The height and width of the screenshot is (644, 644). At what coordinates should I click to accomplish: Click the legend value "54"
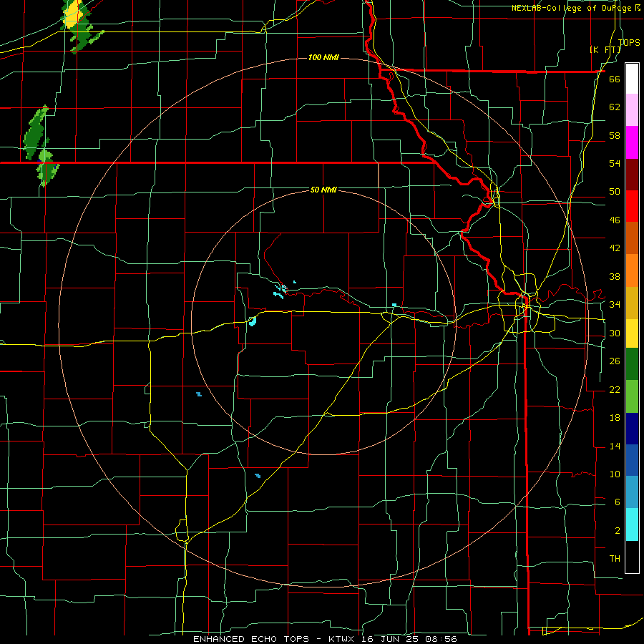point(615,163)
